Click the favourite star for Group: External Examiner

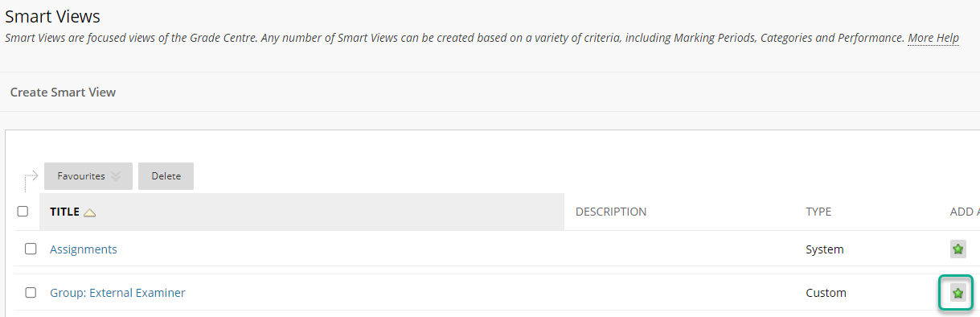957,293
